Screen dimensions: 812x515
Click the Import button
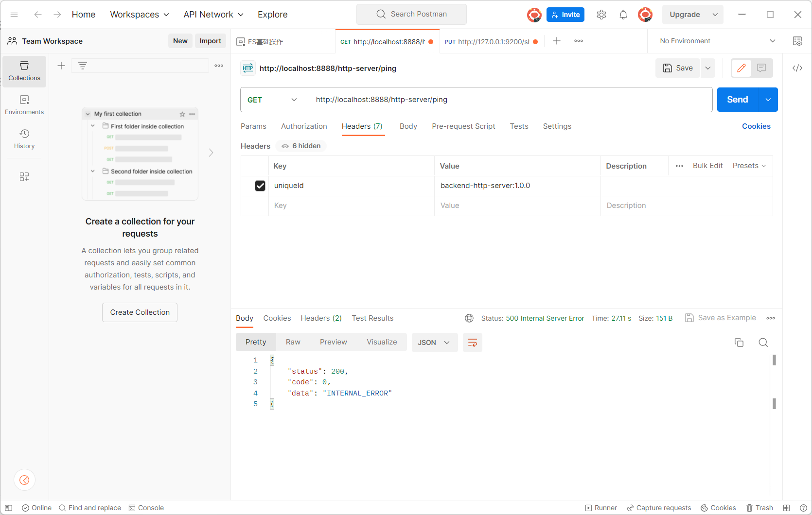211,41
